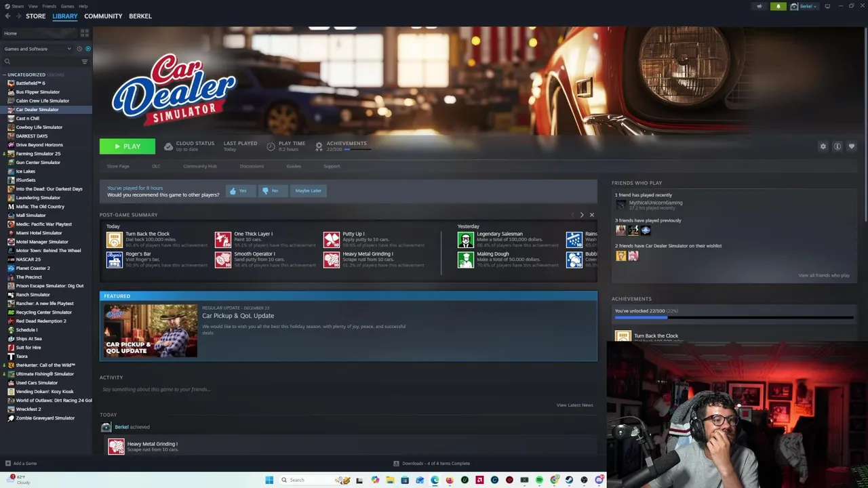Enter Big Picture mode via monitor icon
Viewport: 868px width, 488px height.
tap(827, 7)
